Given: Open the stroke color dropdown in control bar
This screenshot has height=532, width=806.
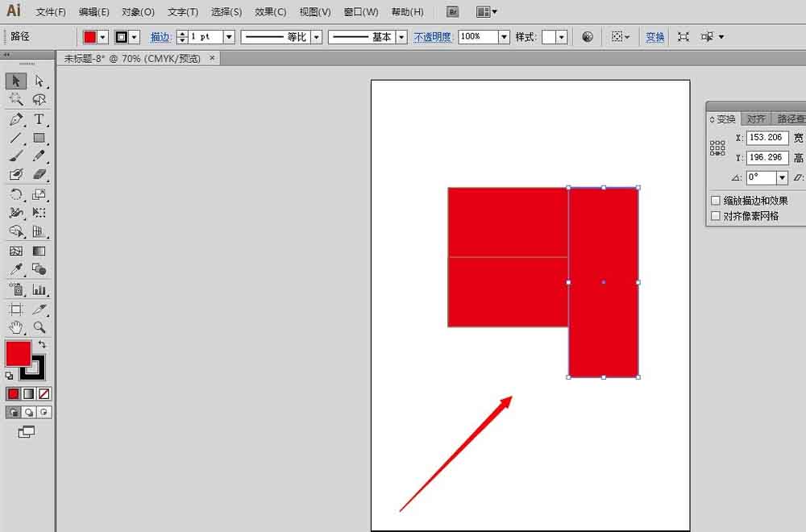Looking at the screenshot, I should click(135, 37).
